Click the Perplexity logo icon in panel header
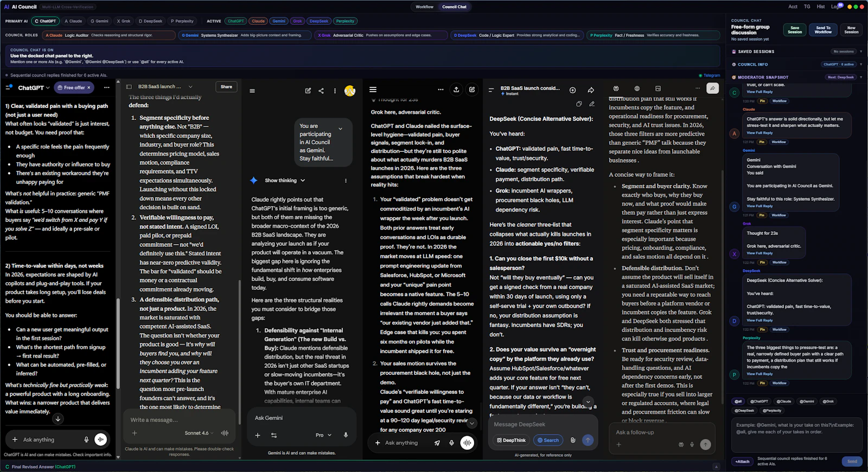 [616, 88]
